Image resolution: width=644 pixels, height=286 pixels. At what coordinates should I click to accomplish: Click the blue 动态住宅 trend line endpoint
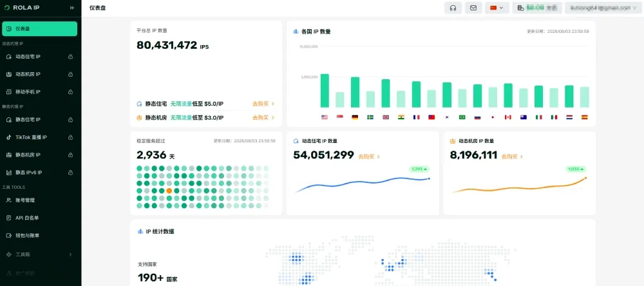tap(429, 178)
